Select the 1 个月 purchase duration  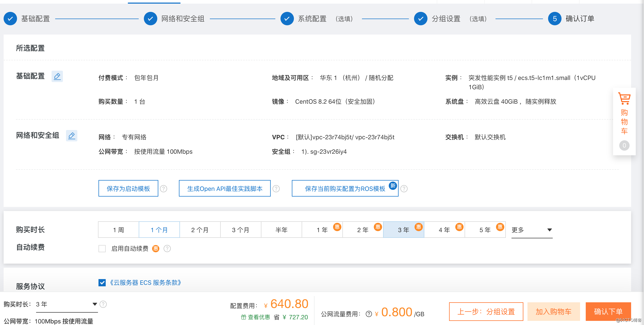[x=159, y=230]
